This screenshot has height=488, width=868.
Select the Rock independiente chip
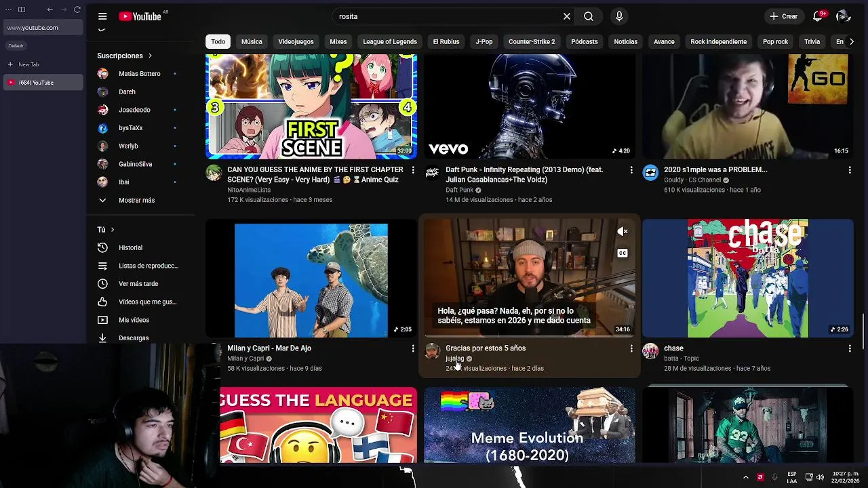click(x=718, y=41)
